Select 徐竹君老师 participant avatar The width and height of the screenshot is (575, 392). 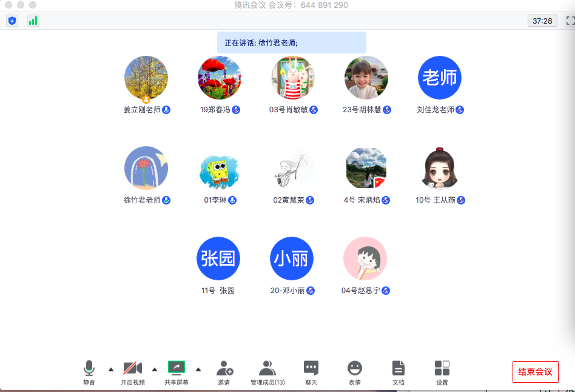tap(146, 168)
